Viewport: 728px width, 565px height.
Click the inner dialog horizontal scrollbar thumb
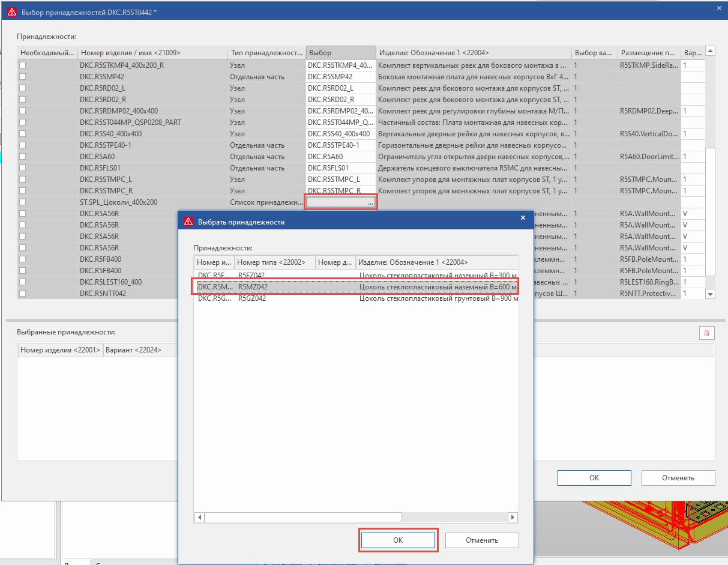click(303, 517)
